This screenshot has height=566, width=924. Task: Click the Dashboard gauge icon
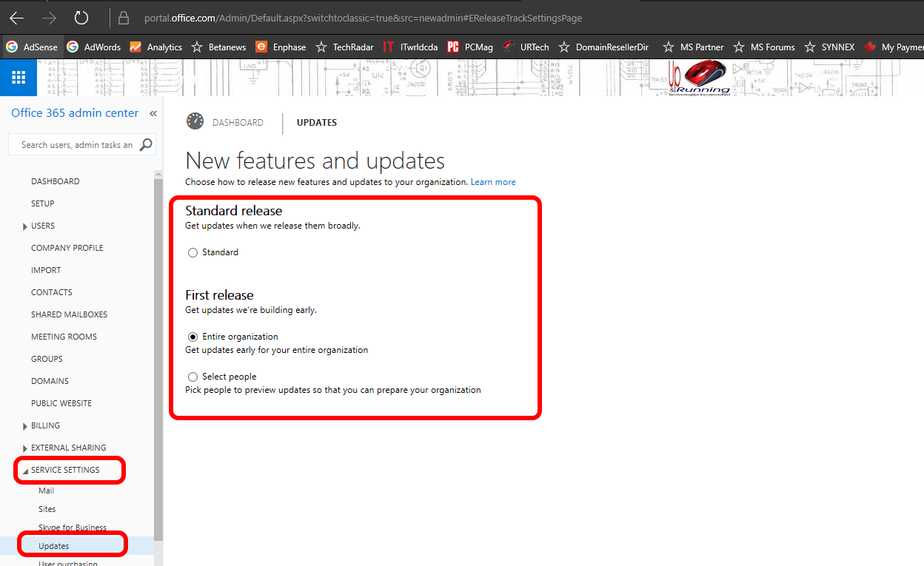(195, 121)
